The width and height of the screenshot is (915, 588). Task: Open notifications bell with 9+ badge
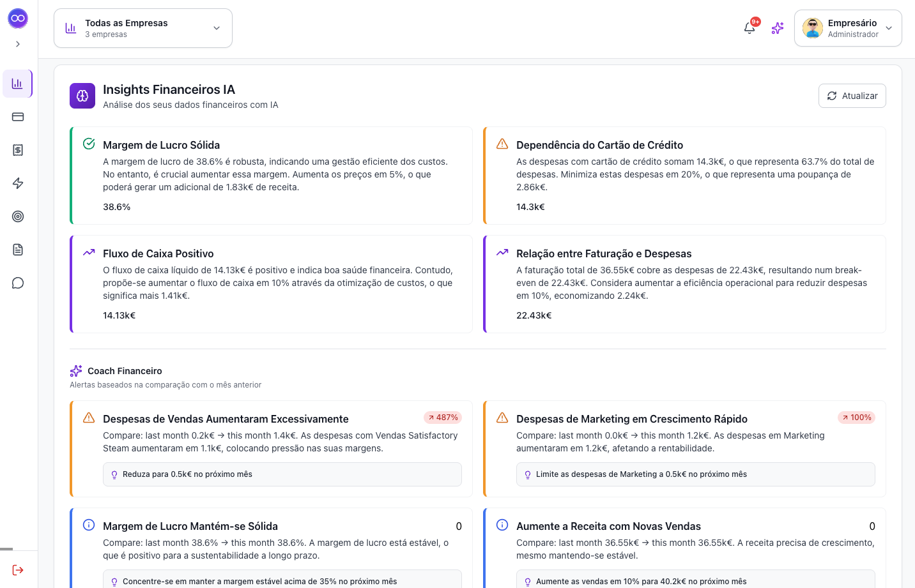[x=750, y=27]
